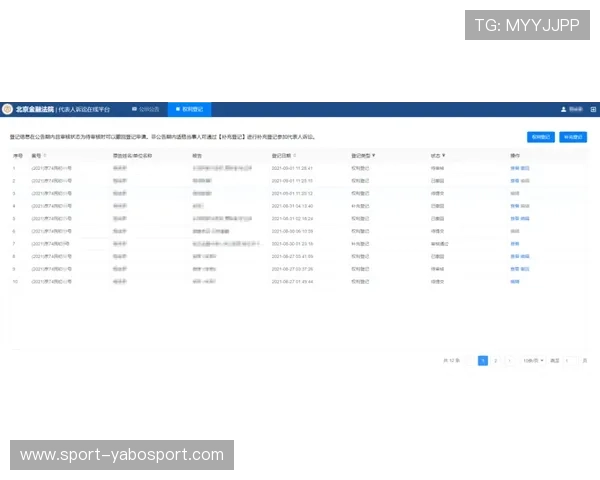Switch to the 公示公告 tab
The height and width of the screenshot is (480, 600).
click(145, 108)
